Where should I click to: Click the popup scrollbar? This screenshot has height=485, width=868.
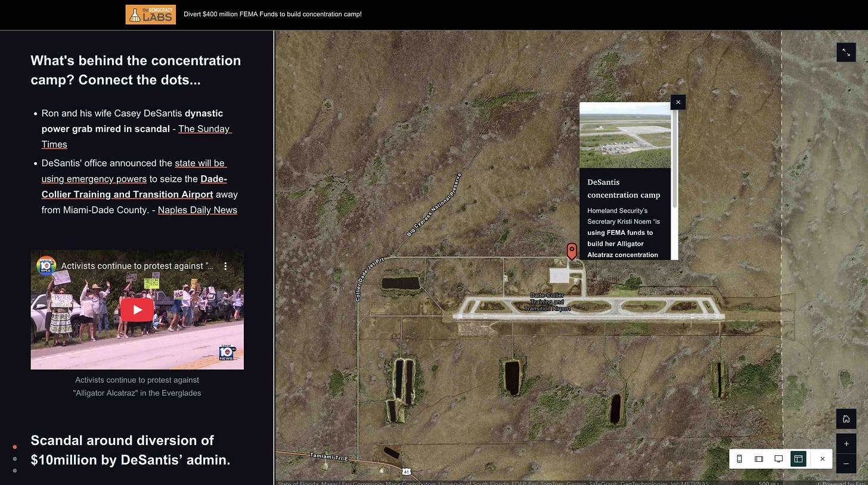coord(675,158)
